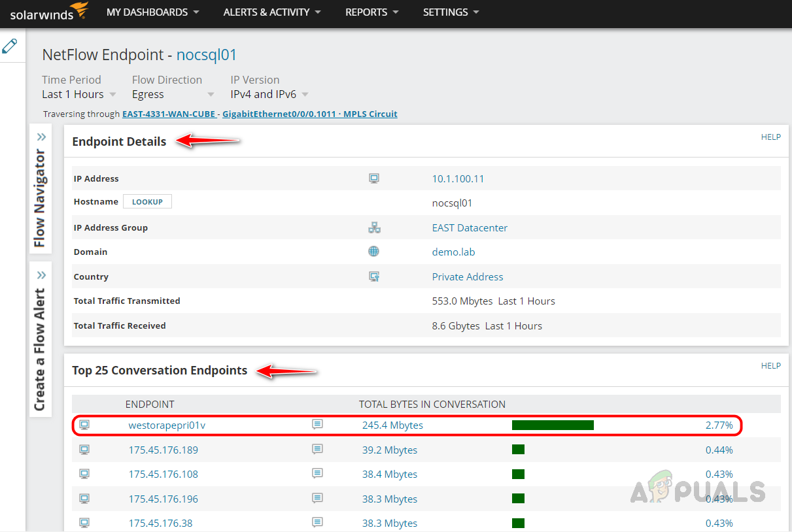
Task: Open Top 25 Conversation Endpoints HELP link
Action: point(770,366)
